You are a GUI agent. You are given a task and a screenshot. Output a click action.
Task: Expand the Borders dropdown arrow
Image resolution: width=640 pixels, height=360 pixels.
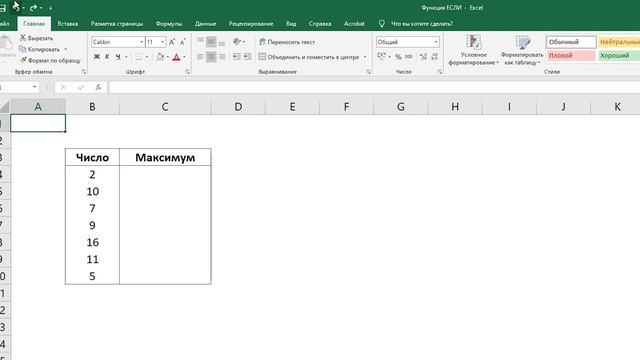point(147,57)
